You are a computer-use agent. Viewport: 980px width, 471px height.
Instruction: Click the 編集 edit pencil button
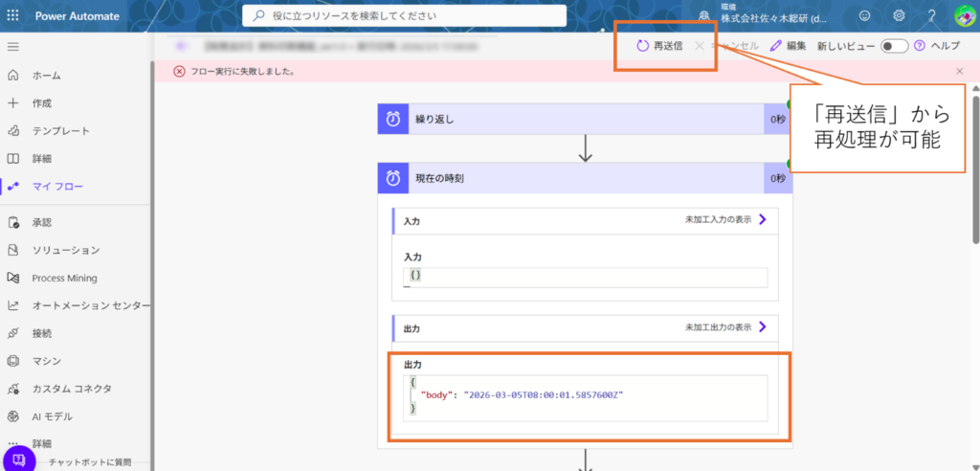coord(788,46)
